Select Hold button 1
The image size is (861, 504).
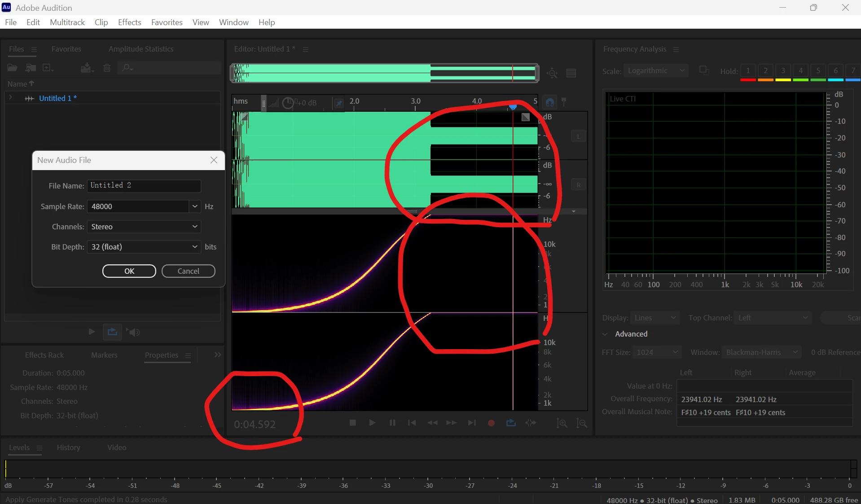(x=748, y=71)
